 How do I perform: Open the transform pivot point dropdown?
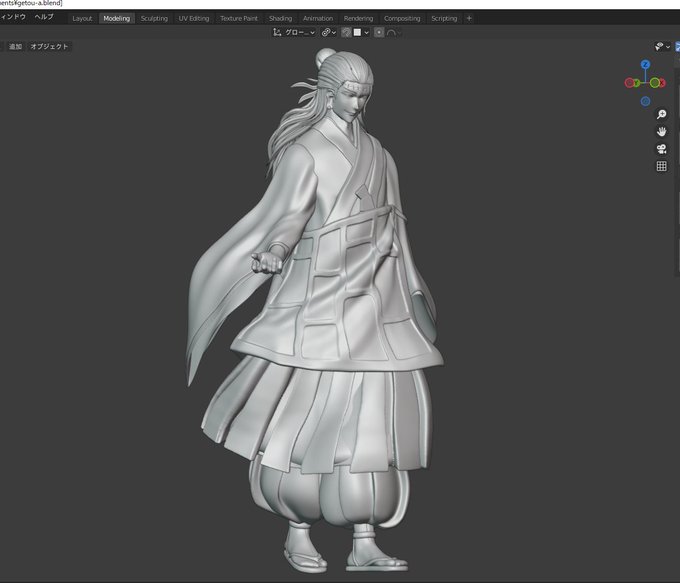(329, 33)
